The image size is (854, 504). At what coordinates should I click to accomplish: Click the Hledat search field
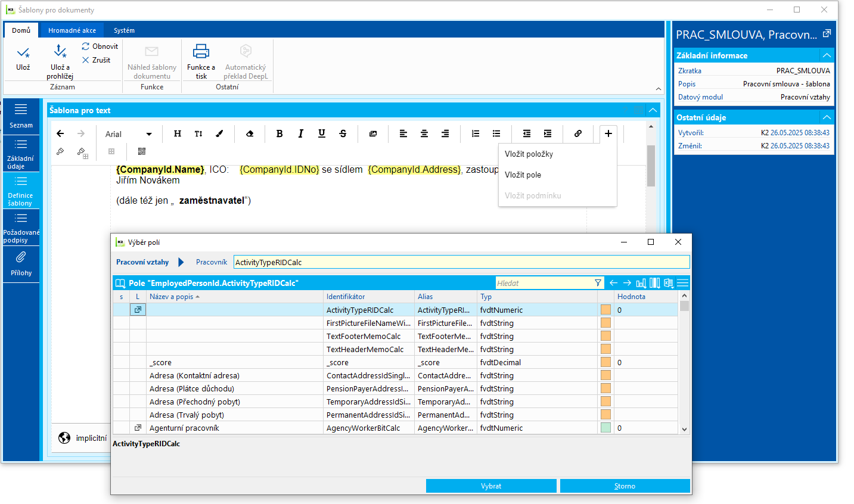(x=542, y=283)
